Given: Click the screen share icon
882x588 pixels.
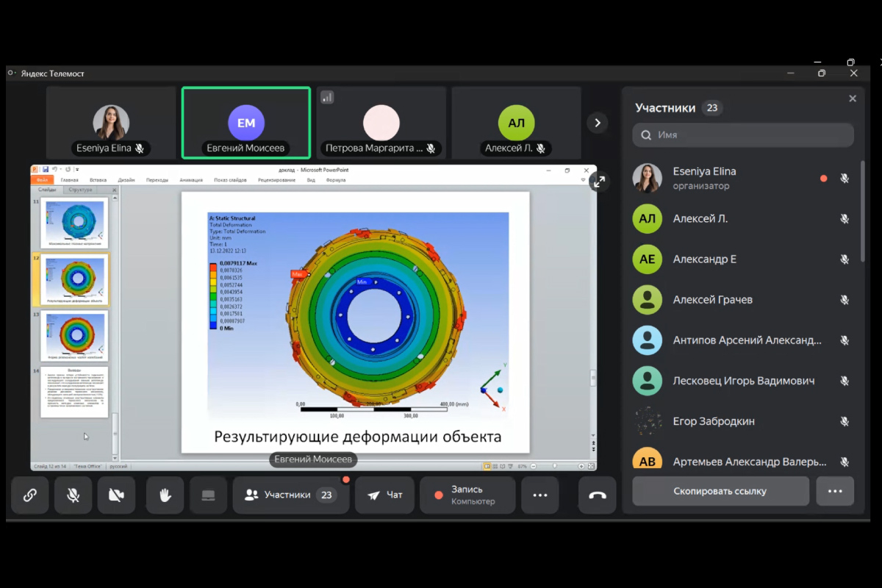Looking at the screenshot, I should (208, 495).
